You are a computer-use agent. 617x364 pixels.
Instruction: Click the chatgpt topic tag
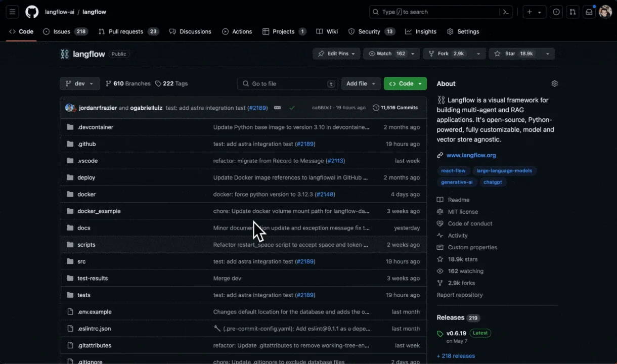pos(493,182)
